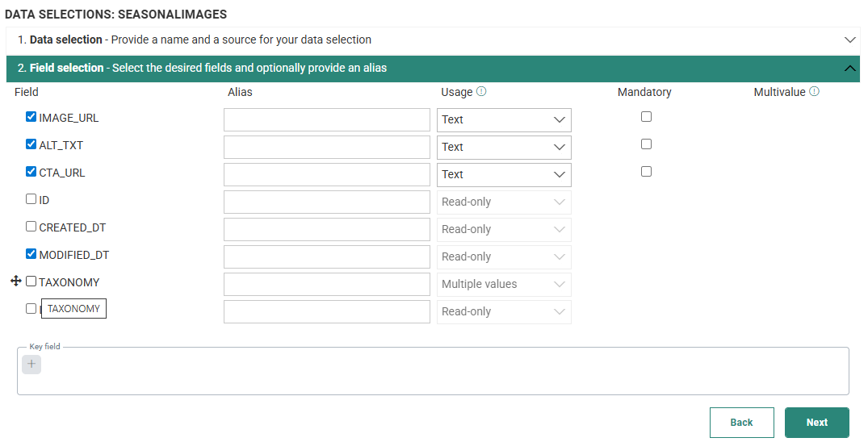Open the Usage dropdown for ALT_TXT
Screen dimensions: 868x442
tap(504, 148)
